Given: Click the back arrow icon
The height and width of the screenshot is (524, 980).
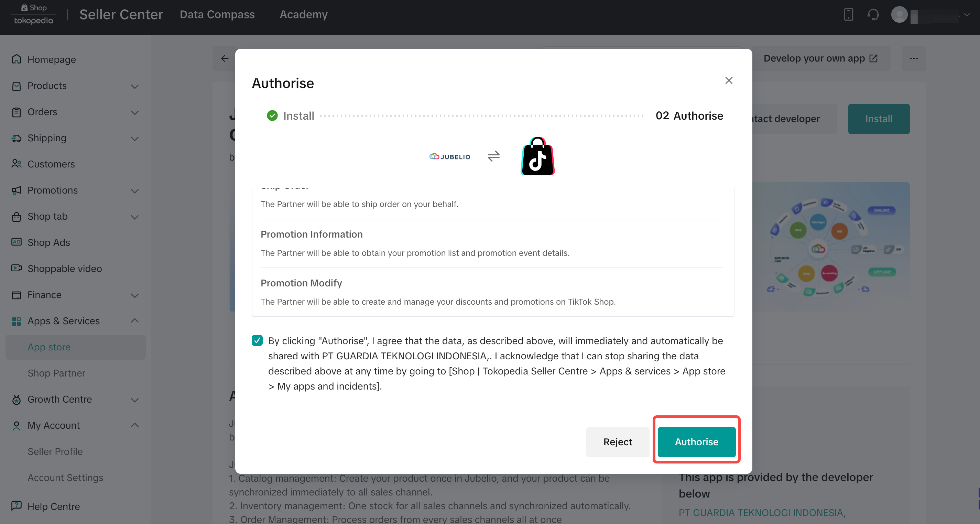Looking at the screenshot, I should pyautogui.click(x=225, y=58).
